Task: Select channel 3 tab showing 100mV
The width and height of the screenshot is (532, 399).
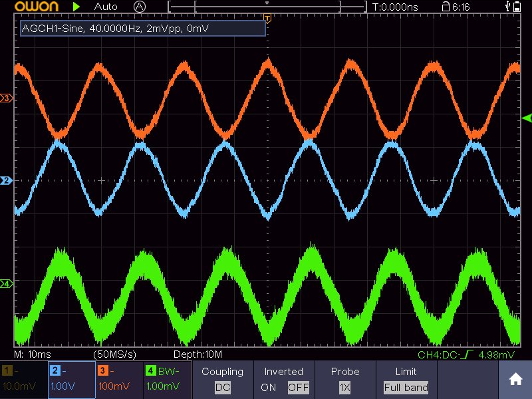Action: [x=120, y=380]
